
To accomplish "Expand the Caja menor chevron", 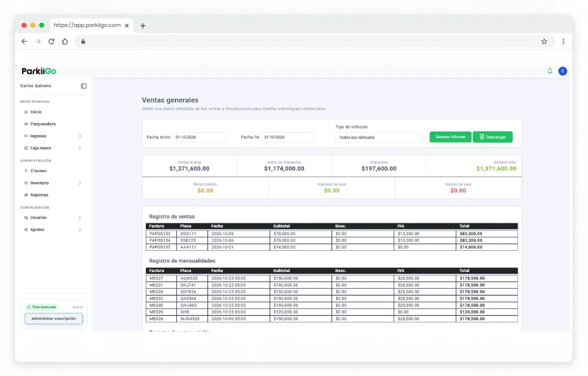I will [79, 148].
